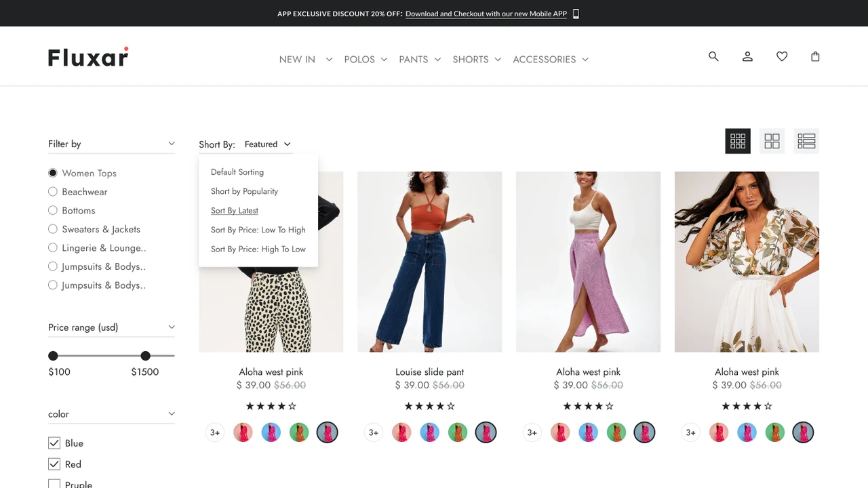Click 3+ badge under fourth product
The image size is (868, 488).
pos(691,432)
